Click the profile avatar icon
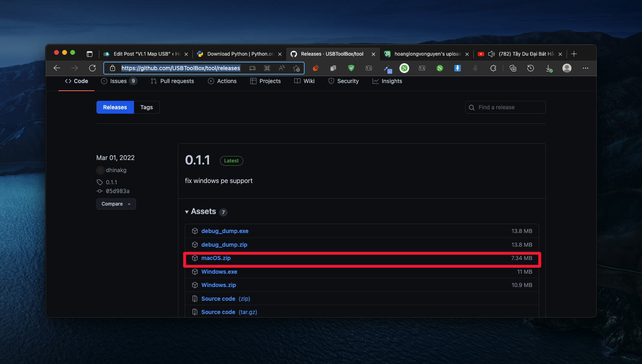This screenshot has height=364, width=642. coord(567,68)
